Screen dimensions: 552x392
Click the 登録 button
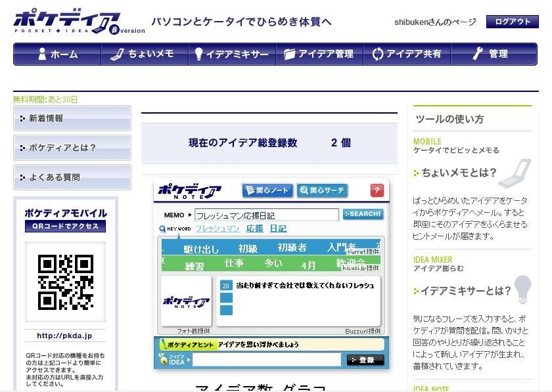[365, 360]
